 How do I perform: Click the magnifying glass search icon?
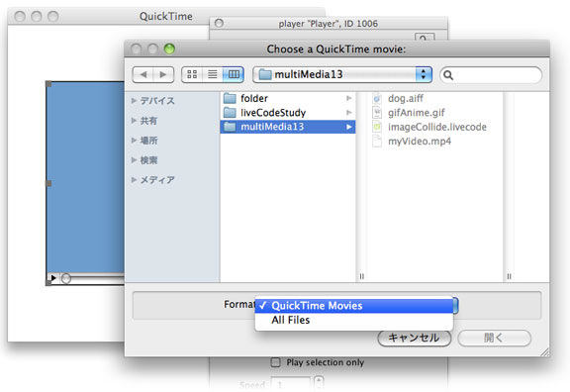[x=448, y=75]
